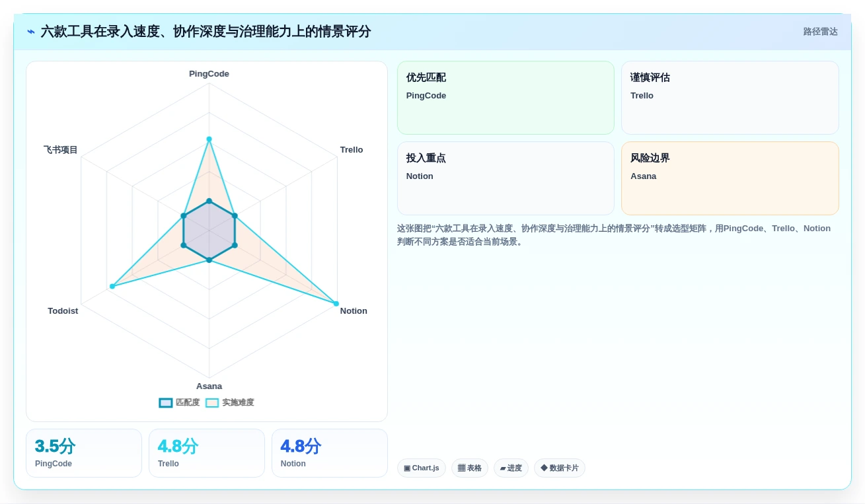Viewport: 865px width, 504px height.
Task: Click the Notion radar axis label
Action: (x=354, y=311)
